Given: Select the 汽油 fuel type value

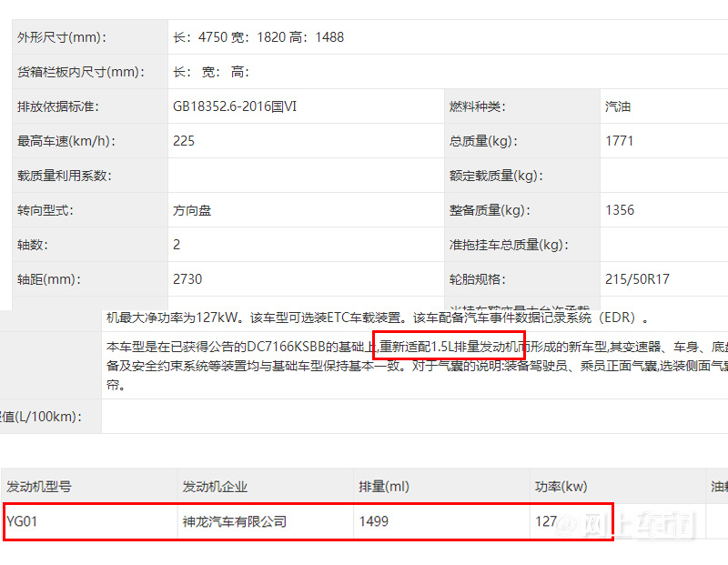Looking at the screenshot, I should [x=618, y=106].
